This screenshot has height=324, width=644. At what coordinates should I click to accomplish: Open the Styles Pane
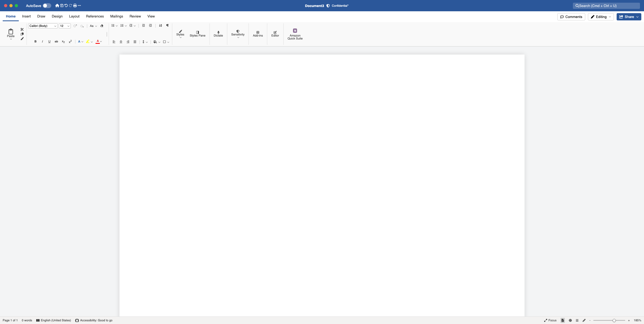197,34
